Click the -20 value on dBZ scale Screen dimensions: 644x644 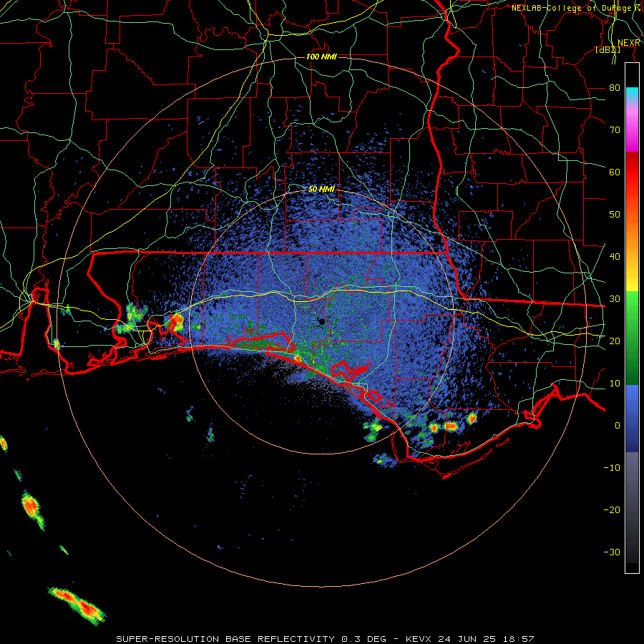(612, 510)
